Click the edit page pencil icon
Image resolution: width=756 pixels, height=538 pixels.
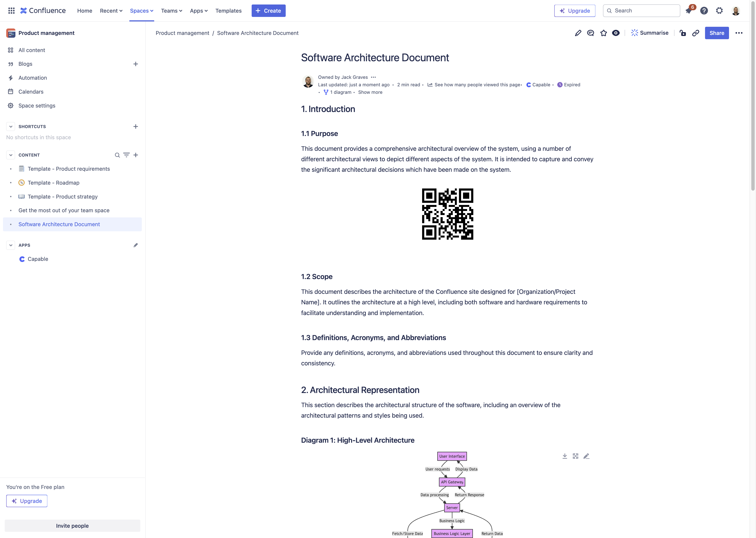(578, 33)
